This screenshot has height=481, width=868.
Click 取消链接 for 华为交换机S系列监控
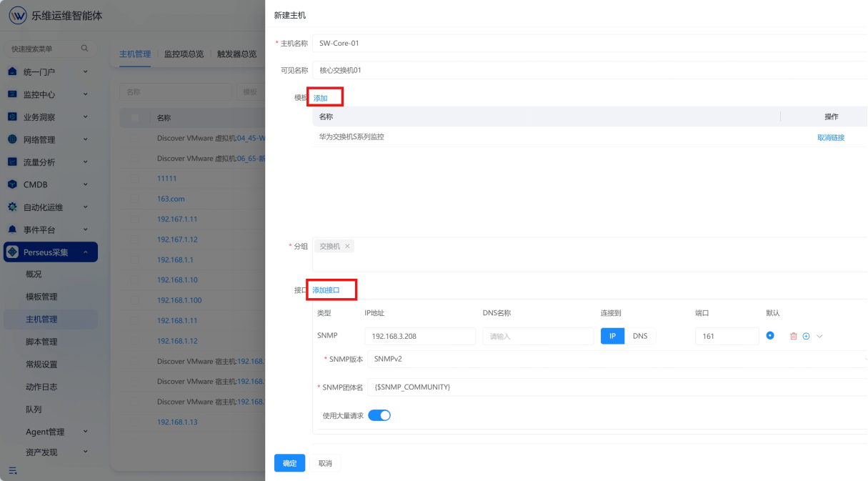pyautogui.click(x=831, y=137)
